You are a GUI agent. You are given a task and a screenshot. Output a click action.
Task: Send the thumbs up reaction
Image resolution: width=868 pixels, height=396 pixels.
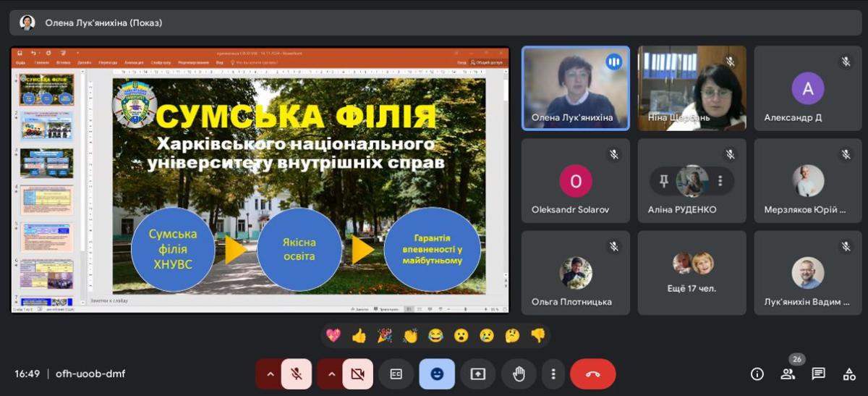[x=359, y=335]
